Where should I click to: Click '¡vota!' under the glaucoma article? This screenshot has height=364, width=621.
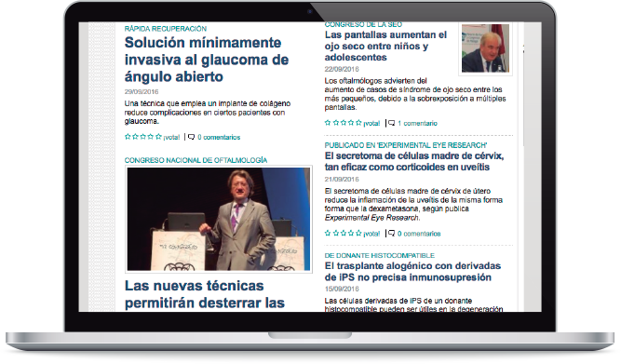tap(171, 137)
